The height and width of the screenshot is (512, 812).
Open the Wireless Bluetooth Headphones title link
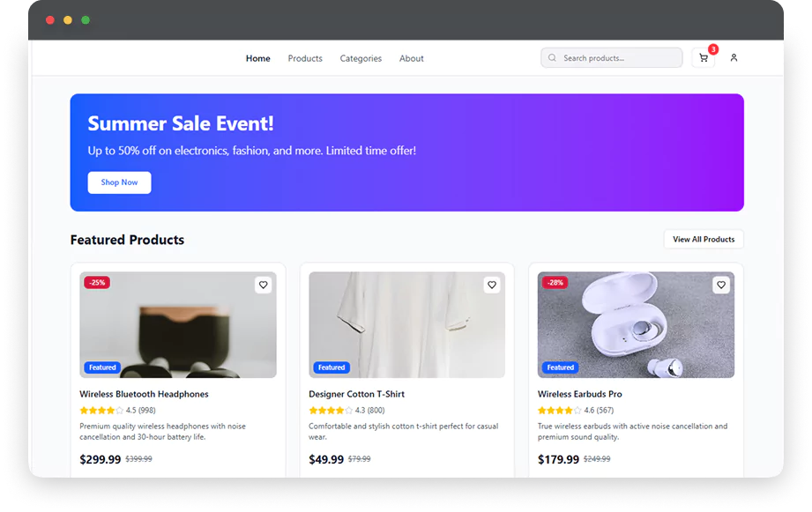[x=144, y=394]
